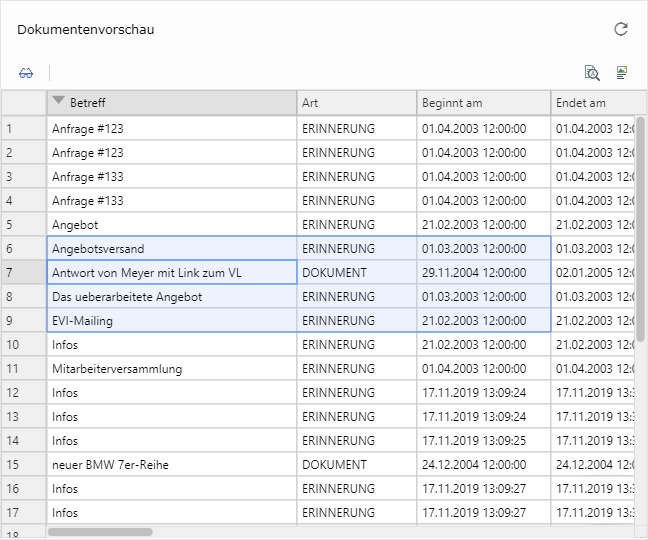Click the horizontal scrollbar thumb at bottom
This screenshot has height=540, width=648.
click(x=100, y=532)
